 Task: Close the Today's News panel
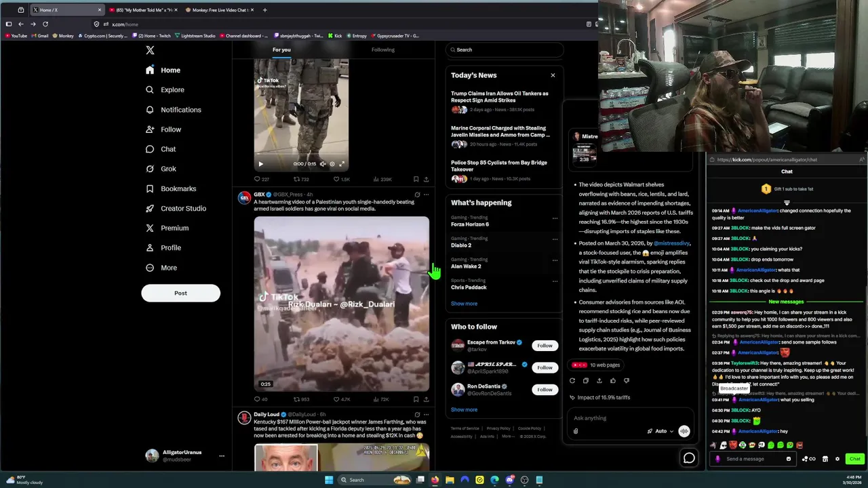point(553,75)
